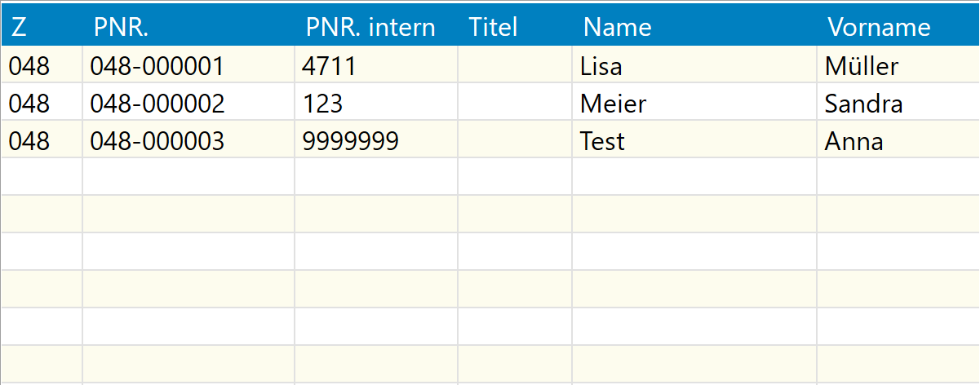Image resolution: width=980 pixels, height=385 pixels.
Task: Select cell 048-000002 in PNR. column
Action: pyautogui.click(x=188, y=103)
